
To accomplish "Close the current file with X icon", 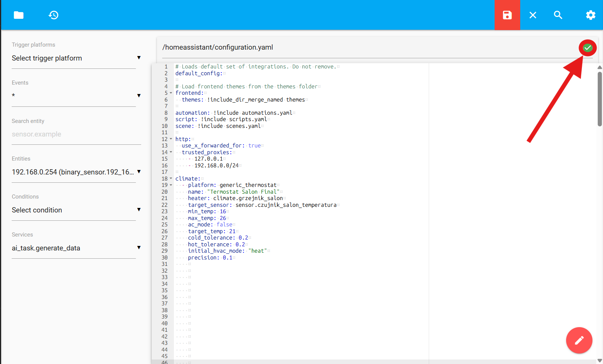I will pyautogui.click(x=533, y=15).
